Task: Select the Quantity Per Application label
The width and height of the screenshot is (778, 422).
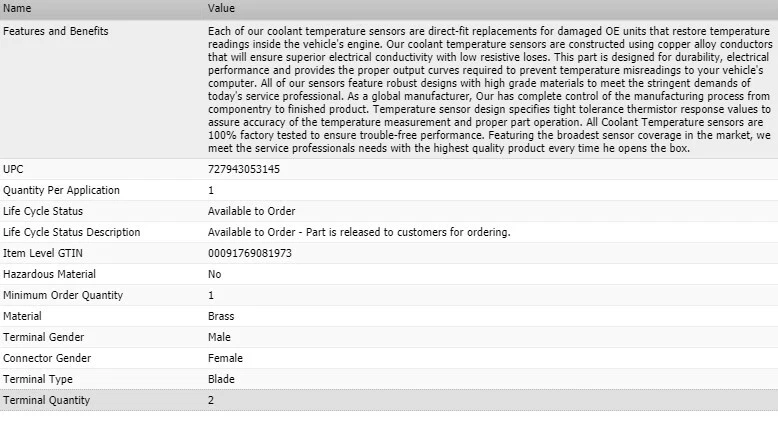Action: tap(62, 190)
